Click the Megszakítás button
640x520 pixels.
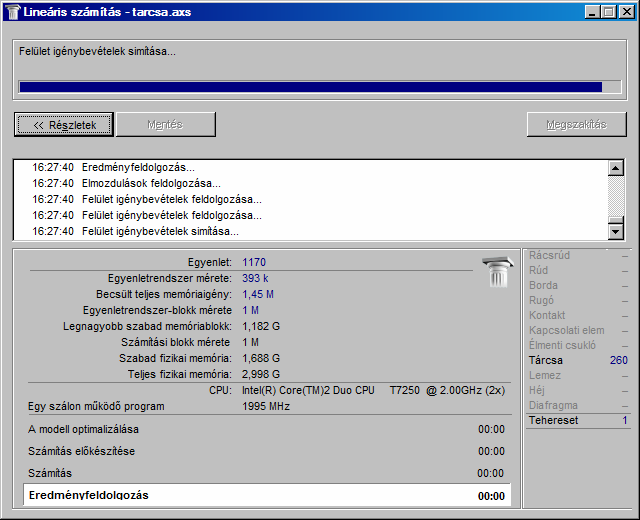576,124
